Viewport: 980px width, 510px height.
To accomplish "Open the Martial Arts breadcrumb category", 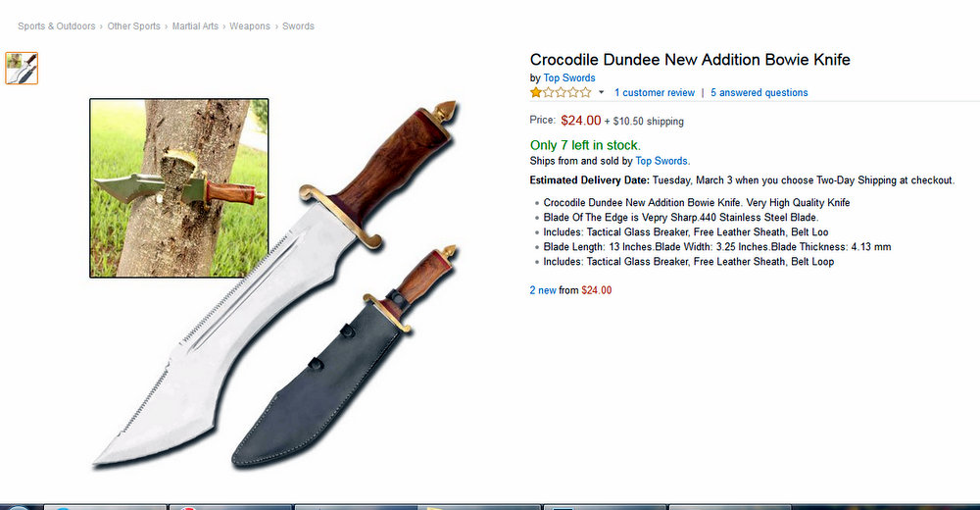I will click(195, 26).
